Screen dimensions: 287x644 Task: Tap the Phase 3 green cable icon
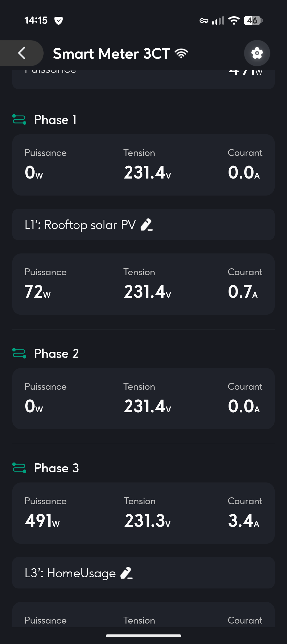point(19,468)
